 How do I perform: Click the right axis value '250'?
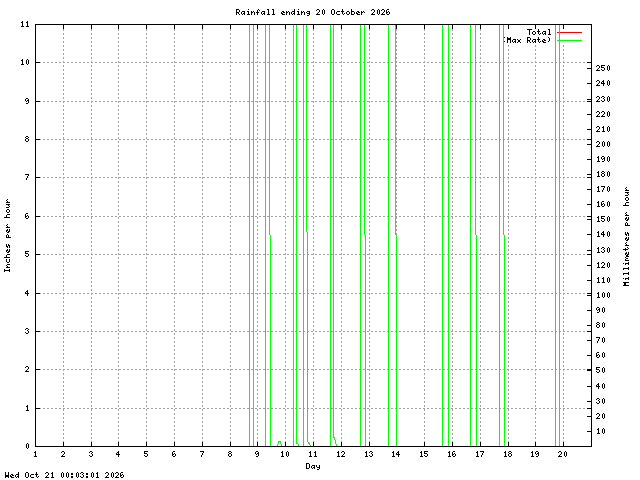tap(603, 68)
